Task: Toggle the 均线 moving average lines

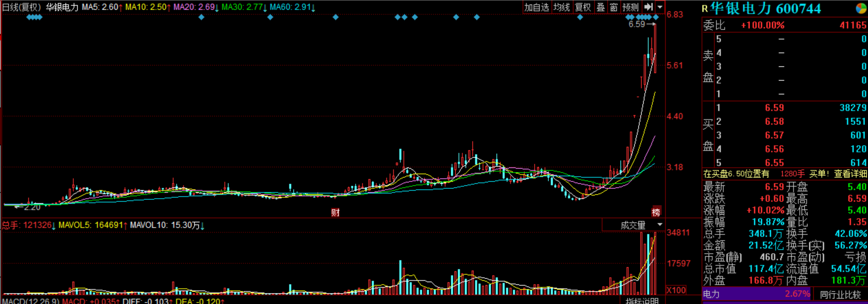Action: point(562,7)
